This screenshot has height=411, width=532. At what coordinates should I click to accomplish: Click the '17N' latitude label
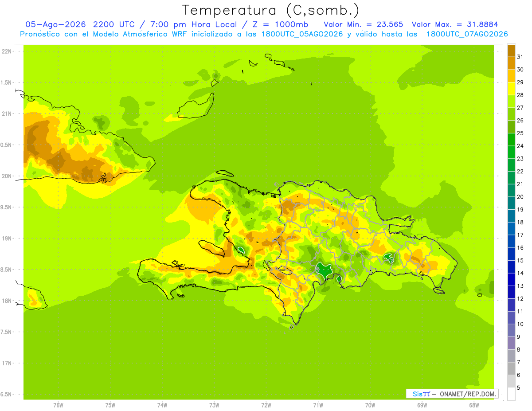tap(7, 363)
